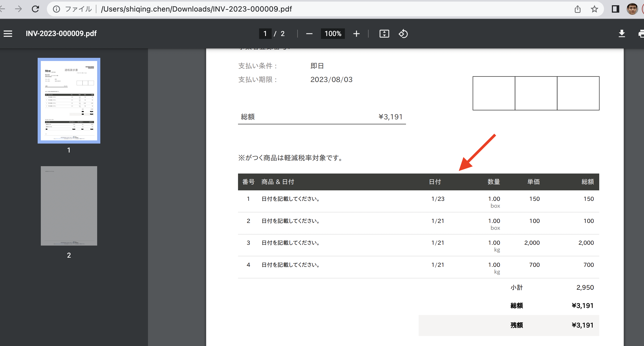Click the page number input field

click(x=265, y=34)
